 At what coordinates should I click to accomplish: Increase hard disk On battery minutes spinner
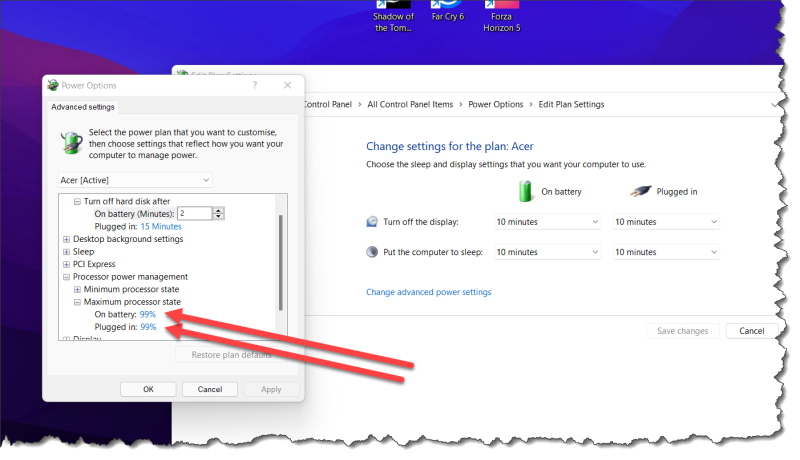(x=219, y=210)
